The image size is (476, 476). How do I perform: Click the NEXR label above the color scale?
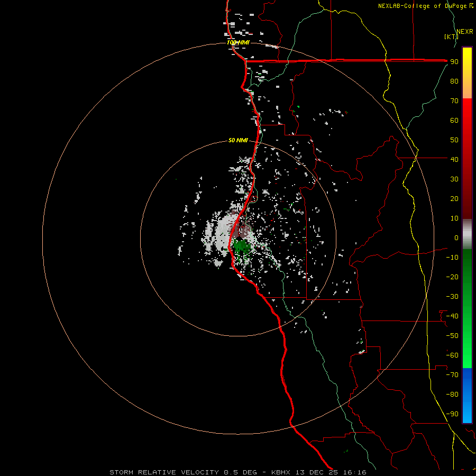click(x=464, y=32)
